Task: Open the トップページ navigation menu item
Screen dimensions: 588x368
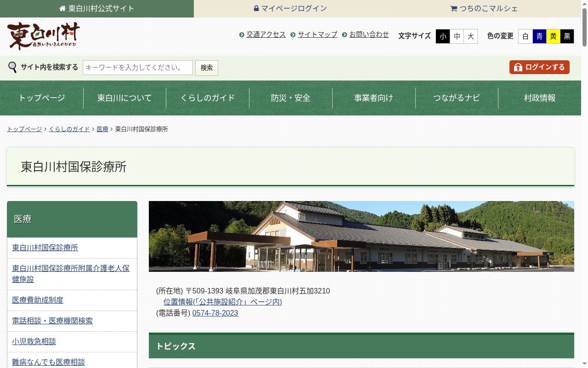Action: tap(42, 98)
